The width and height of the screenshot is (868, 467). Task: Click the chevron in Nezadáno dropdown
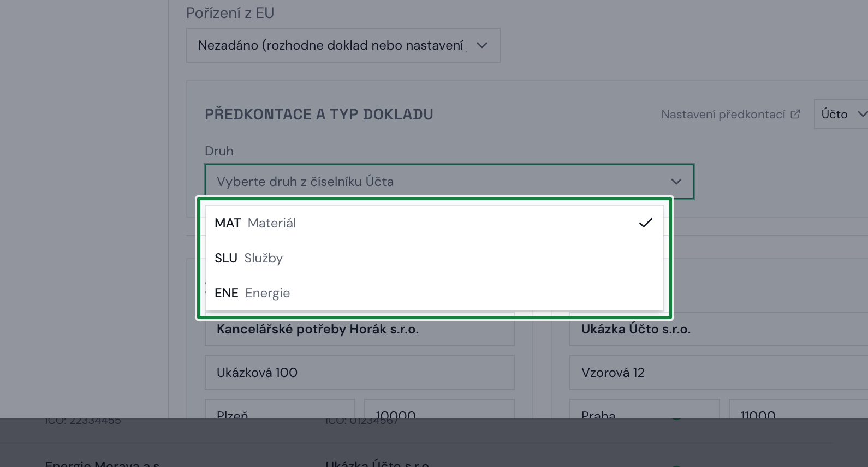coord(481,45)
